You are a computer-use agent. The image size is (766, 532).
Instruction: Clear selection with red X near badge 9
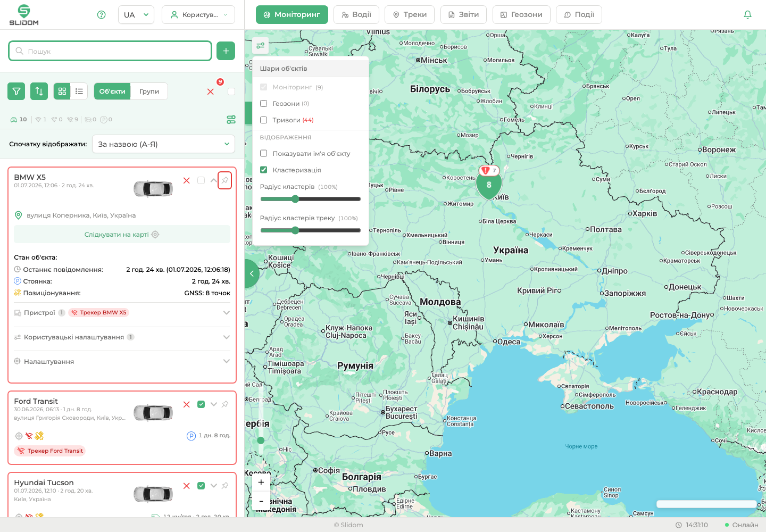[211, 92]
